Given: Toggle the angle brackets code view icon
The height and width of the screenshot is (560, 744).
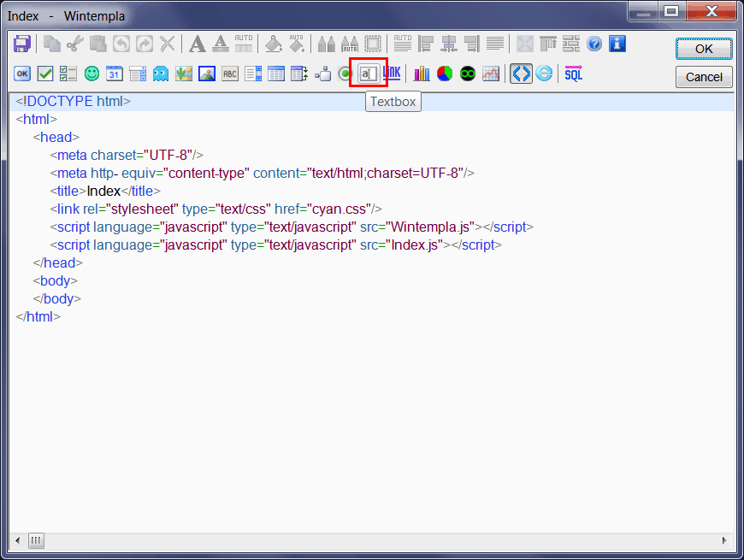Looking at the screenshot, I should (521, 74).
